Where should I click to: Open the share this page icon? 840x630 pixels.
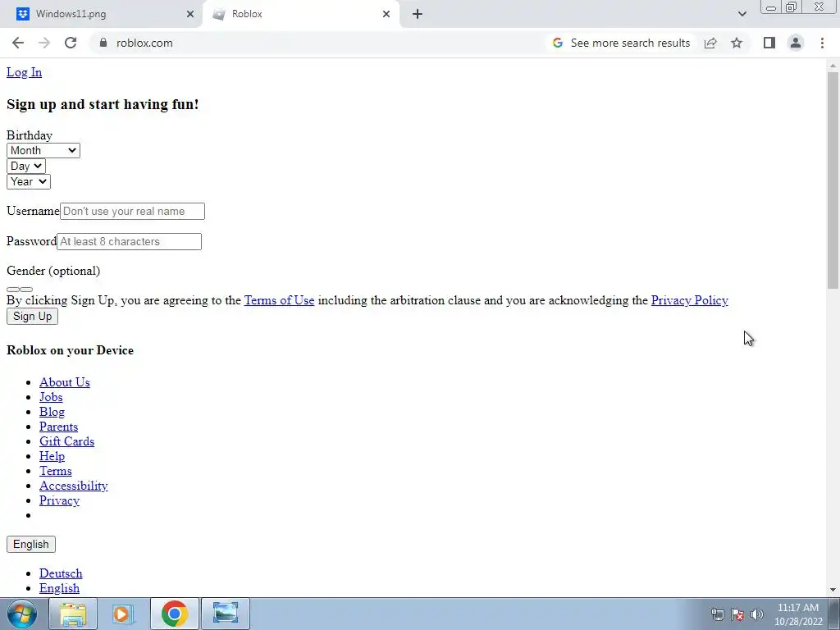[x=710, y=43]
